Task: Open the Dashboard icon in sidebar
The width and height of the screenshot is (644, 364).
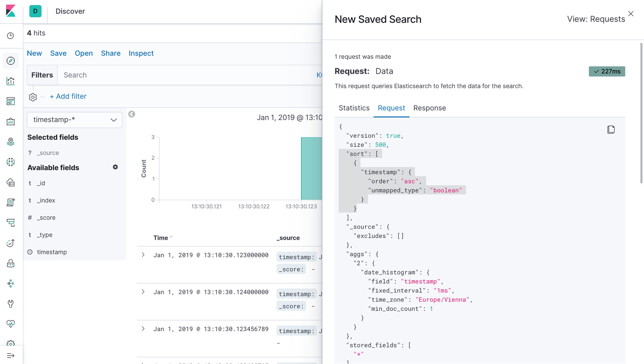Action: (11, 101)
